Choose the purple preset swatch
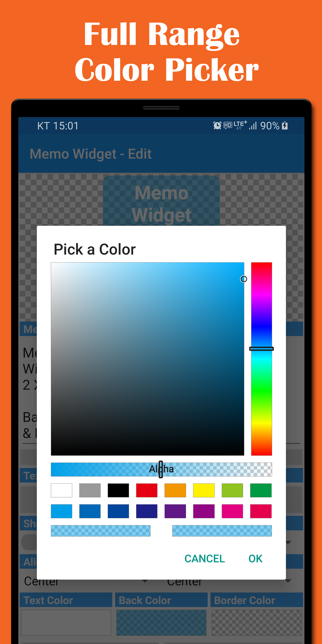Screen dimensions: 322x644 [175, 511]
